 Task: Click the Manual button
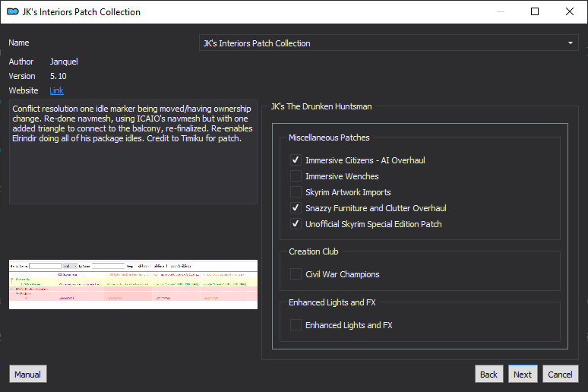pos(28,375)
